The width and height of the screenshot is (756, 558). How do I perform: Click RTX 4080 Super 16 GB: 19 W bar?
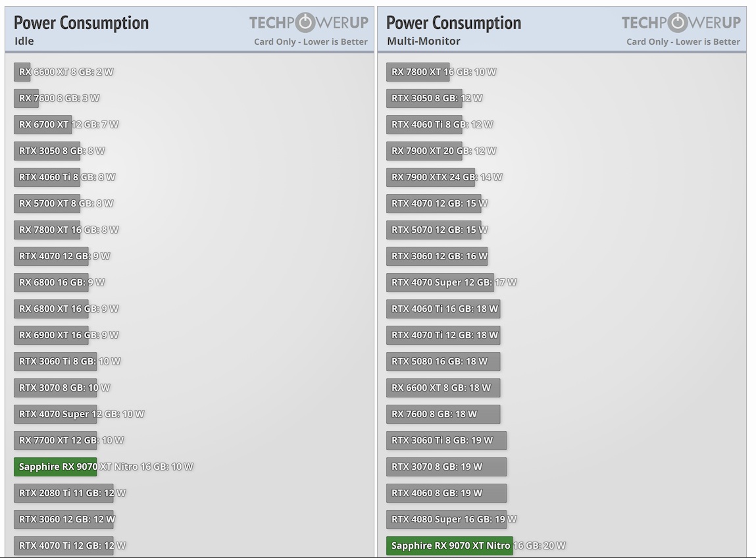(447, 519)
